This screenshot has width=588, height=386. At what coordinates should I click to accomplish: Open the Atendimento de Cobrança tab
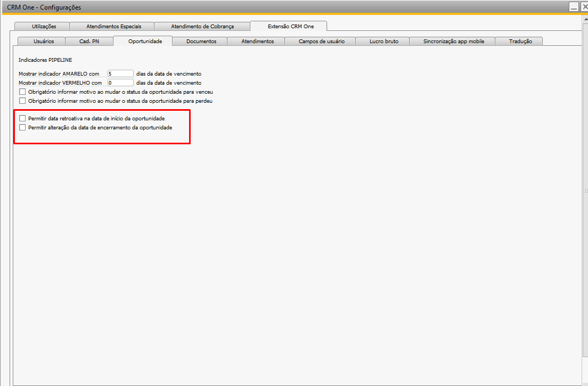(202, 26)
